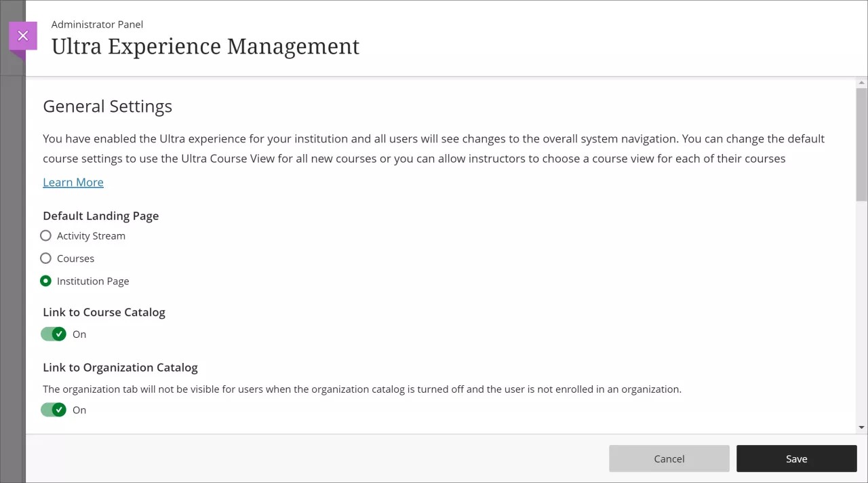
Task: Save the Ultra Experience Management settings
Action: coord(796,459)
